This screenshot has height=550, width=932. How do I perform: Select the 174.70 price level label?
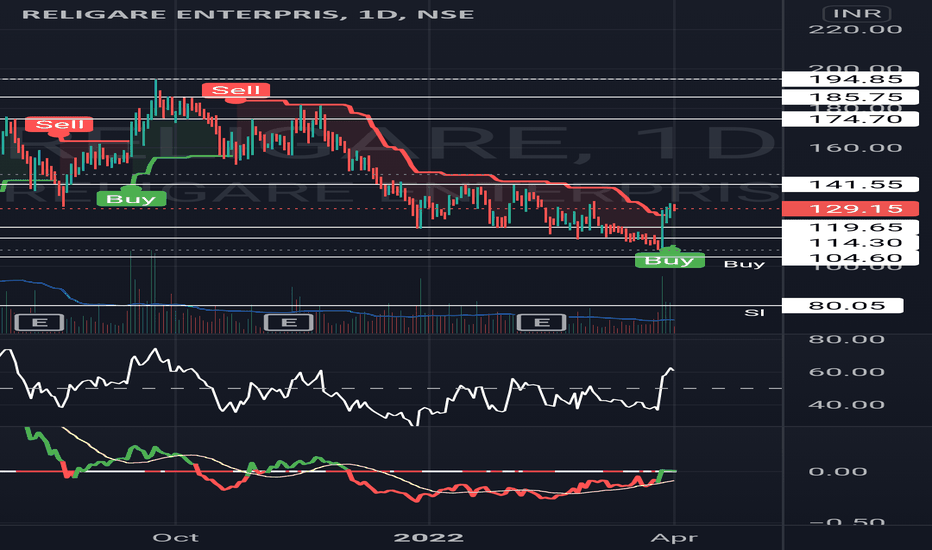tap(850, 119)
